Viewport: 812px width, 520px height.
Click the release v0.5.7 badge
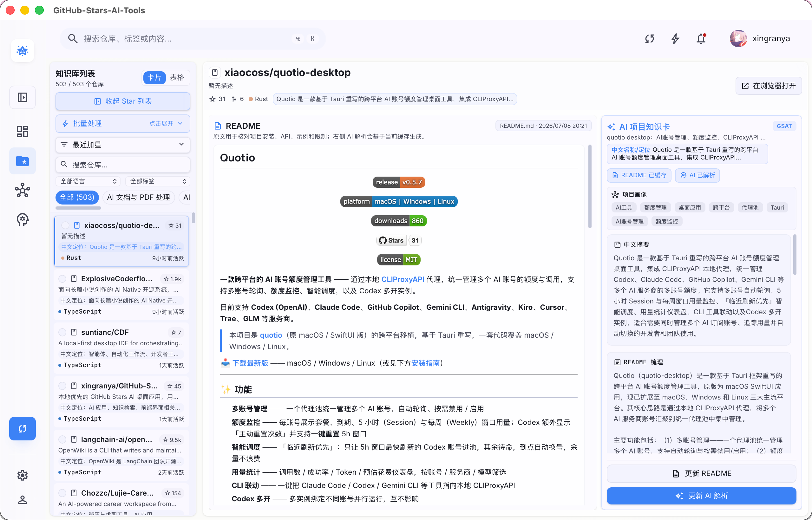[x=399, y=182]
